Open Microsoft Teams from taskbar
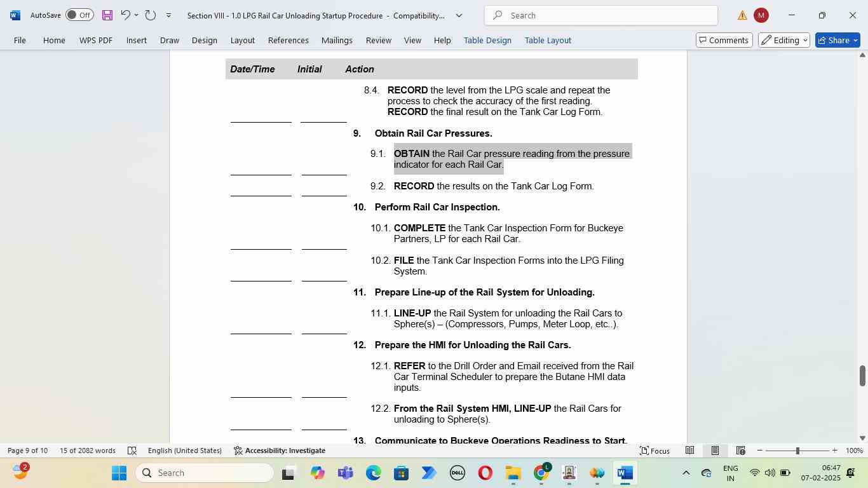This screenshot has width=868, height=488. coord(345,473)
